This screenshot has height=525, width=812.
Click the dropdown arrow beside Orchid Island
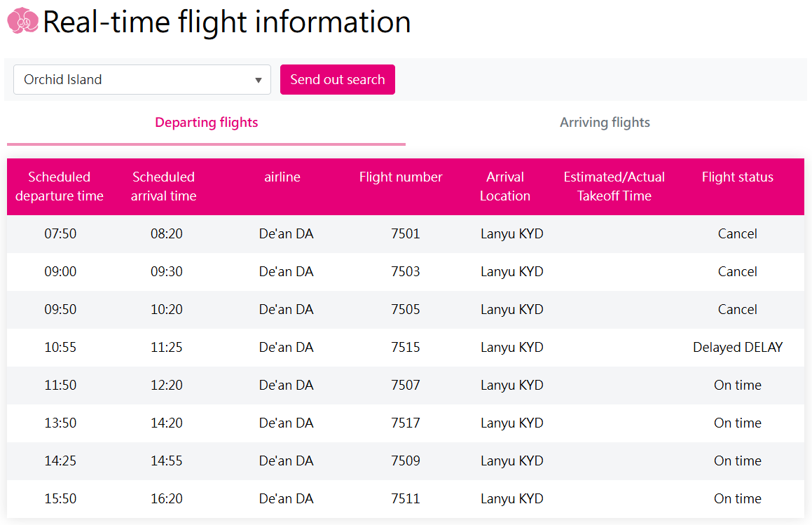[258, 79]
